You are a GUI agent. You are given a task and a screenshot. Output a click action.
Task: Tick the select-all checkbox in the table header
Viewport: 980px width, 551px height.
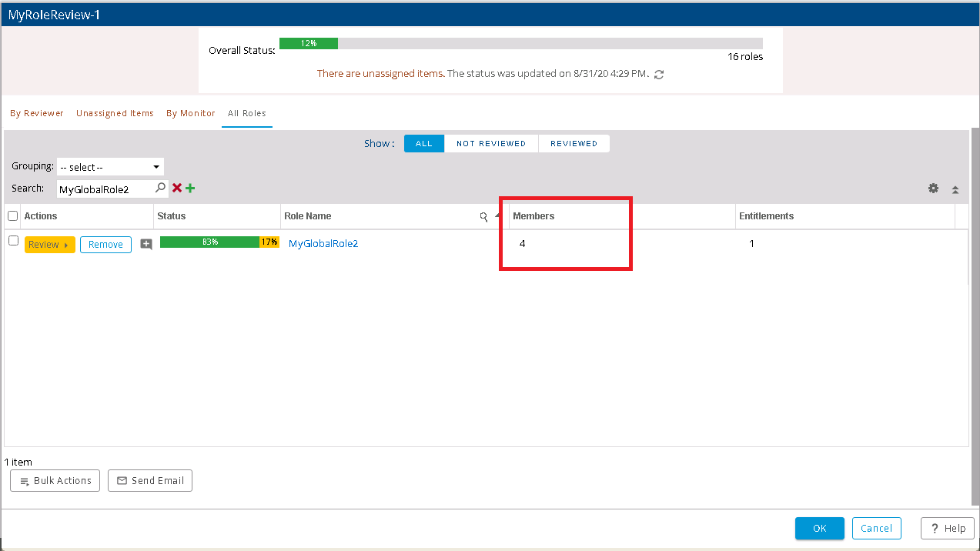(12, 216)
